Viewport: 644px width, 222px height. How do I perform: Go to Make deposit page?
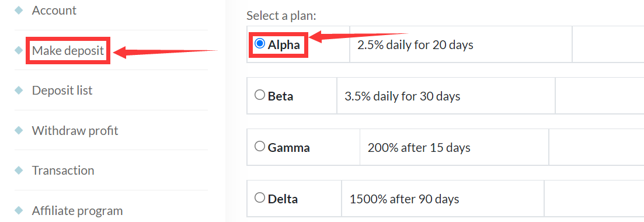click(68, 51)
